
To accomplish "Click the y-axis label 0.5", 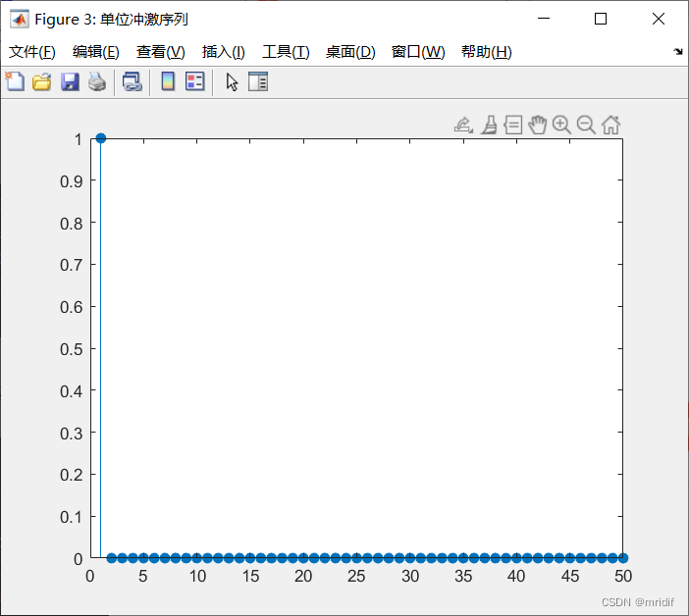I will coord(72,349).
